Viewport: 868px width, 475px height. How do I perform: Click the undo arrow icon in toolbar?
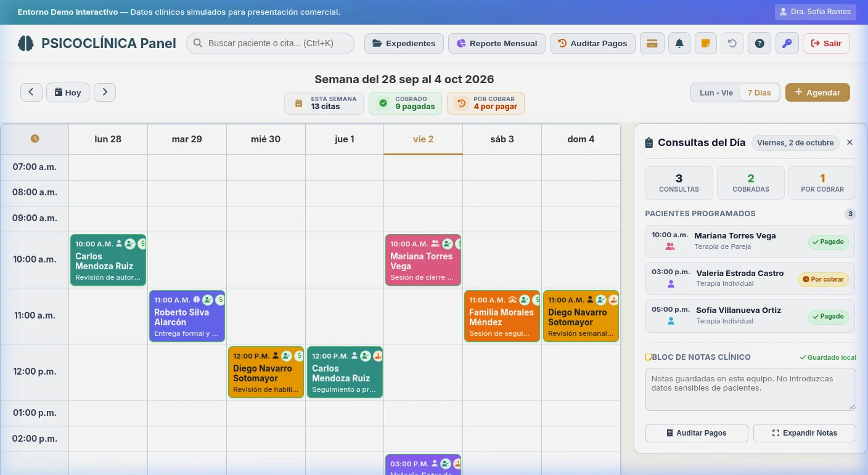click(x=732, y=43)
